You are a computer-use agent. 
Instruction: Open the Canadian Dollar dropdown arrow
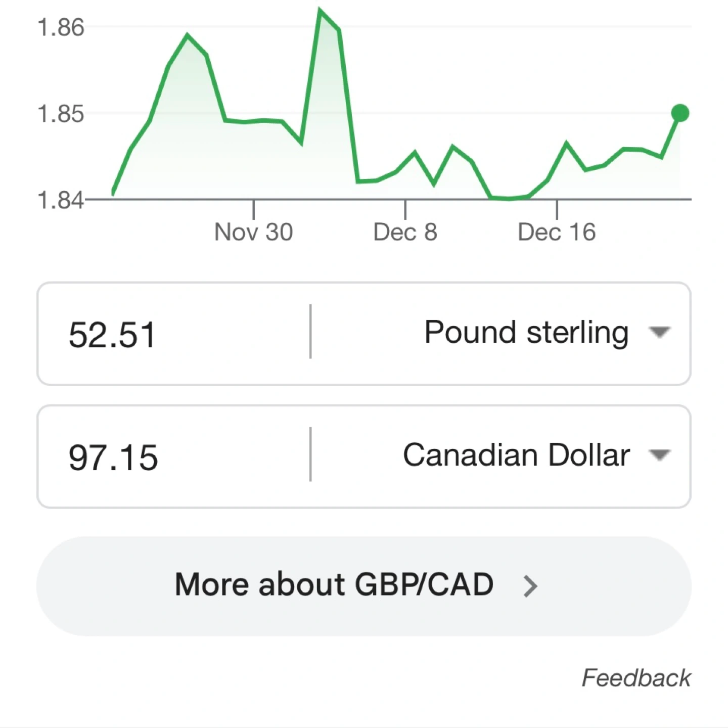[659, 455]
